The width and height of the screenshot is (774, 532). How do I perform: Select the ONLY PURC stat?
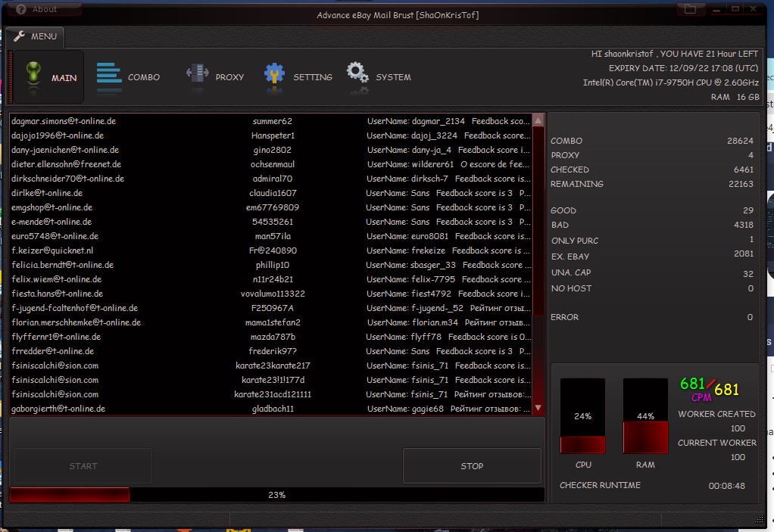click(x=652, y=240)
